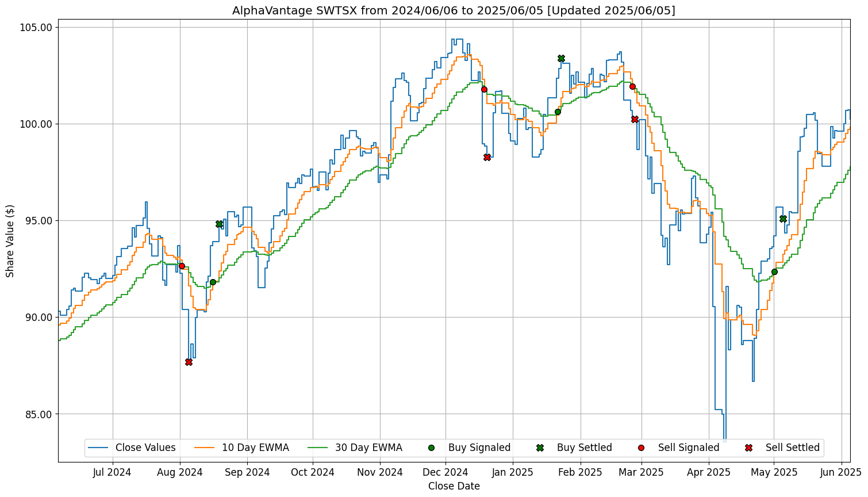Click the Buy Signaled dot in mid-August 2024
This screenshot has width=868, height=497.
click(x=213, y=282)
